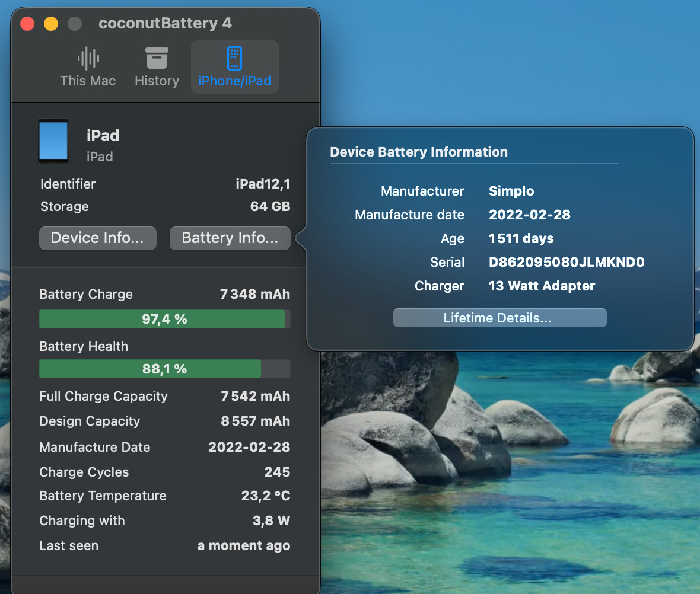This screenshot has height=594, width=700.
Task: Click the coconutBattery 4 window title
Action: tap(165, 24)
